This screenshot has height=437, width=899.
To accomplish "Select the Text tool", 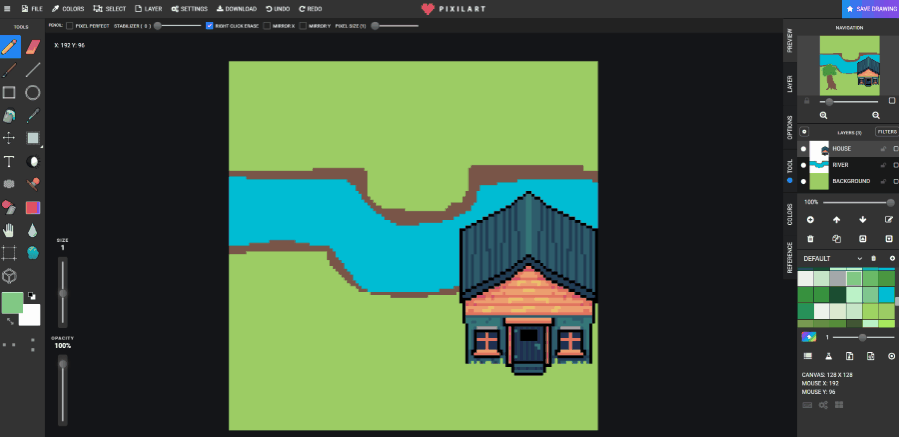I will [9, 162].
